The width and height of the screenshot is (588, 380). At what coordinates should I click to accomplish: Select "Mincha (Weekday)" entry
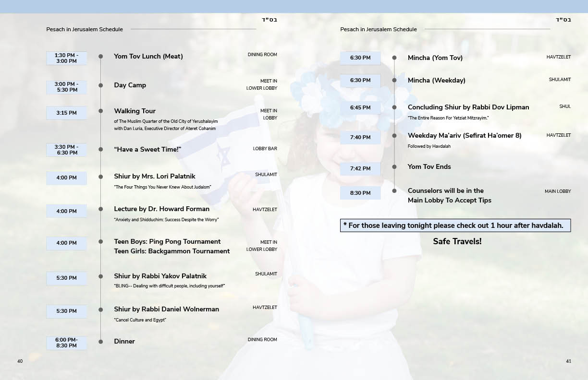point(437,80)
